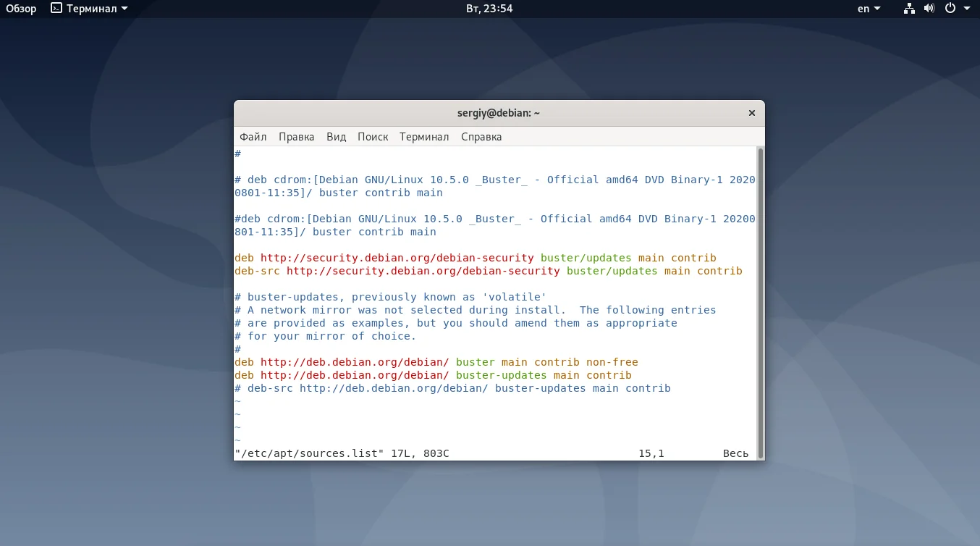Click the Весь indicator in status line
The image size is (980, 546).
pyautogui.click(x=735, y=453)
